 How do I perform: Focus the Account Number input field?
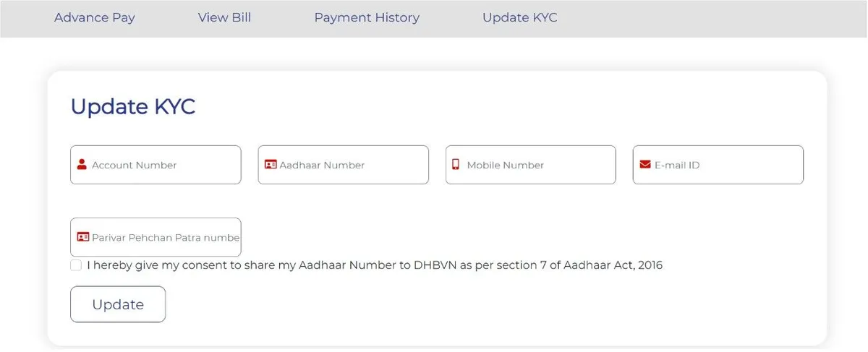coord(195,165)
